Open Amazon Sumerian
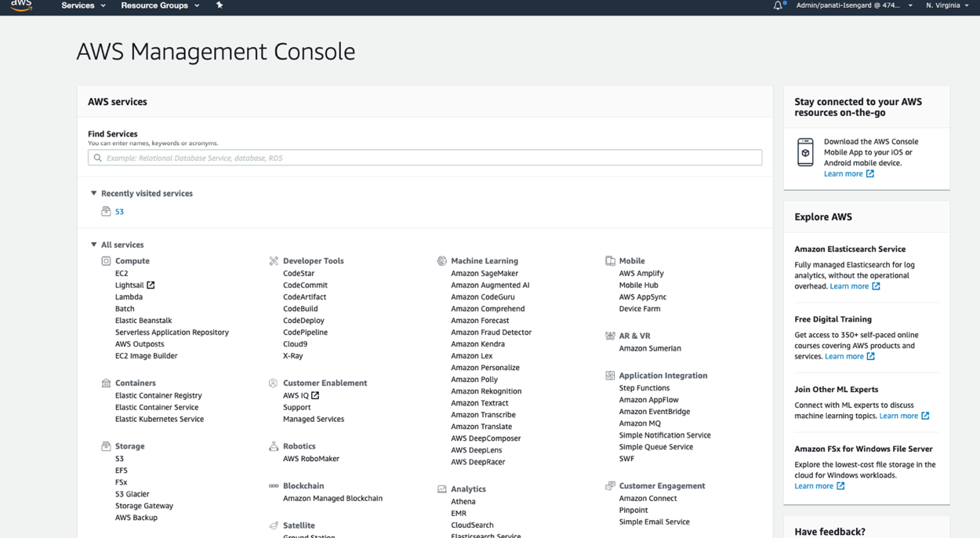 point(650,348)
